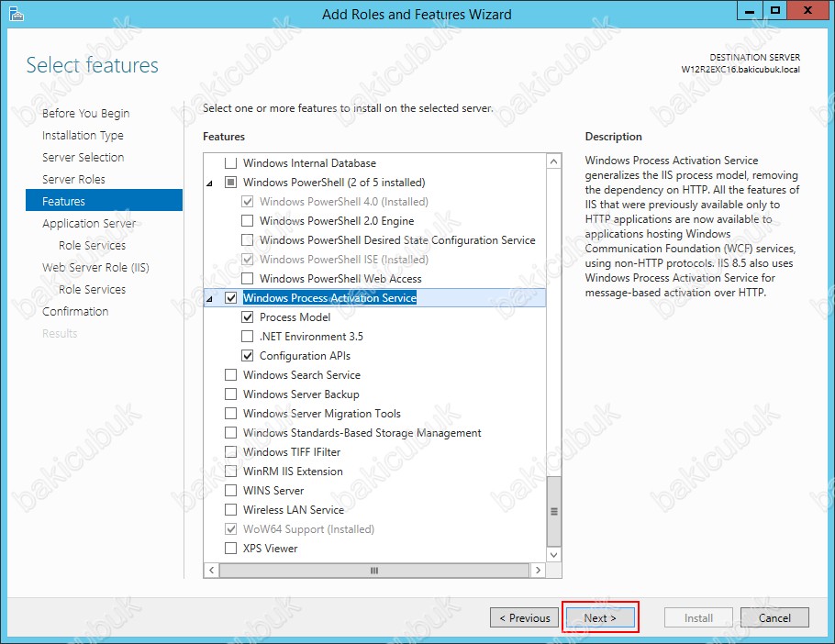Select the Windows PowerShell ISE (Installed) label
Screen dimensions: 835x644
(343, 260)
